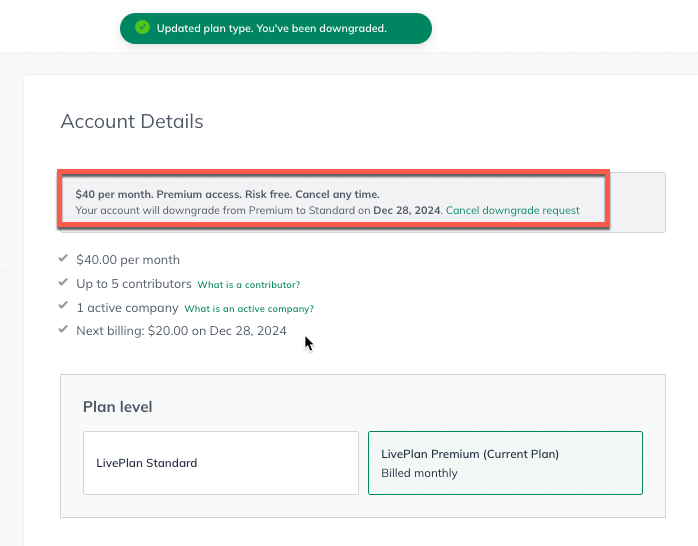Open What is an active company? help link
Viewport: 698px width, 546px height.
(249, 309)
